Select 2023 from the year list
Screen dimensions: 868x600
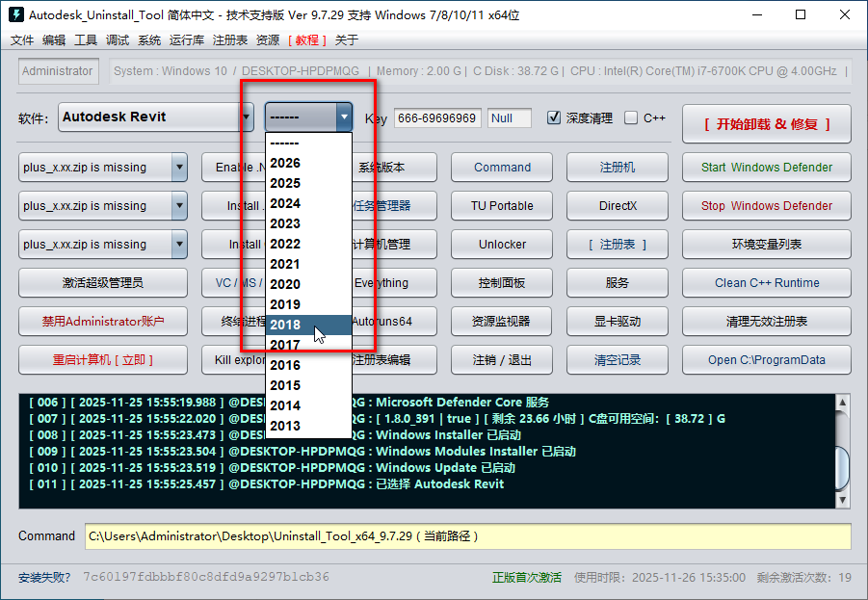[x=308, y=223]
